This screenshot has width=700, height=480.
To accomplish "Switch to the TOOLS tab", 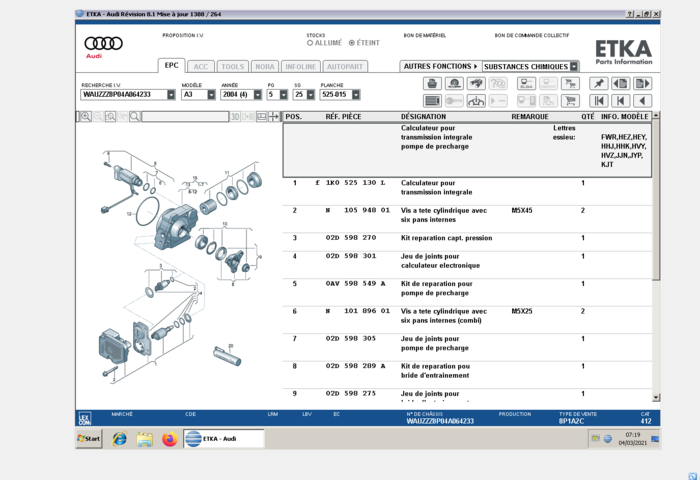I will pos(233,67).
